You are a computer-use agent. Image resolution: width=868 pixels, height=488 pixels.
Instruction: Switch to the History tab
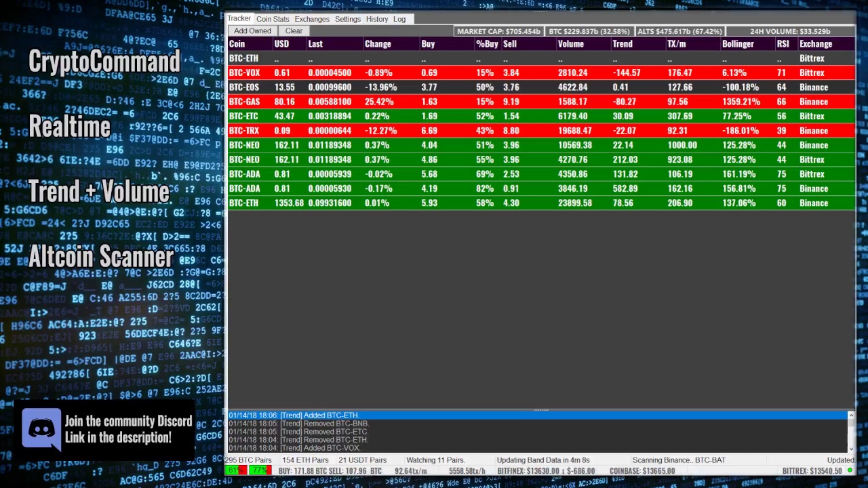coord(377,19)
